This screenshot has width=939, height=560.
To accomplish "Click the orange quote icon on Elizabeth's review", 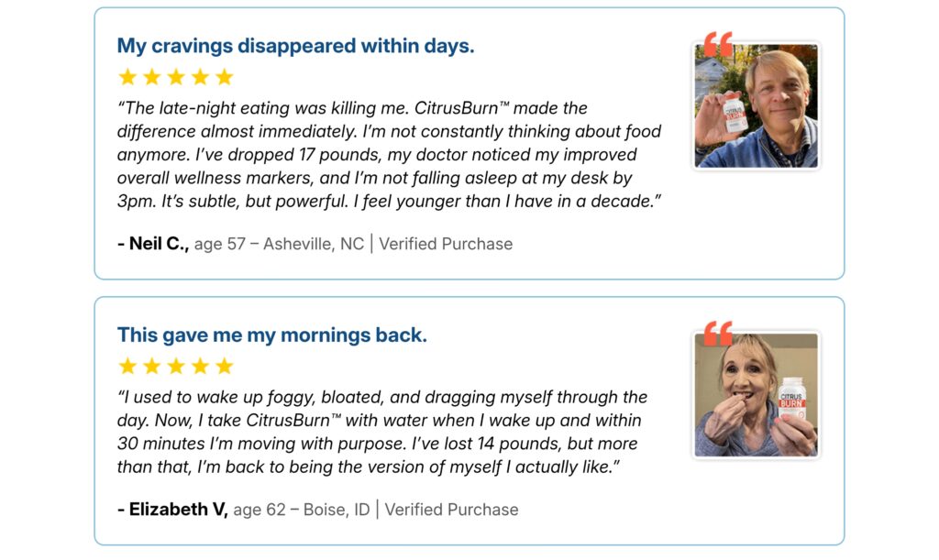I will (x=718, y=333).
